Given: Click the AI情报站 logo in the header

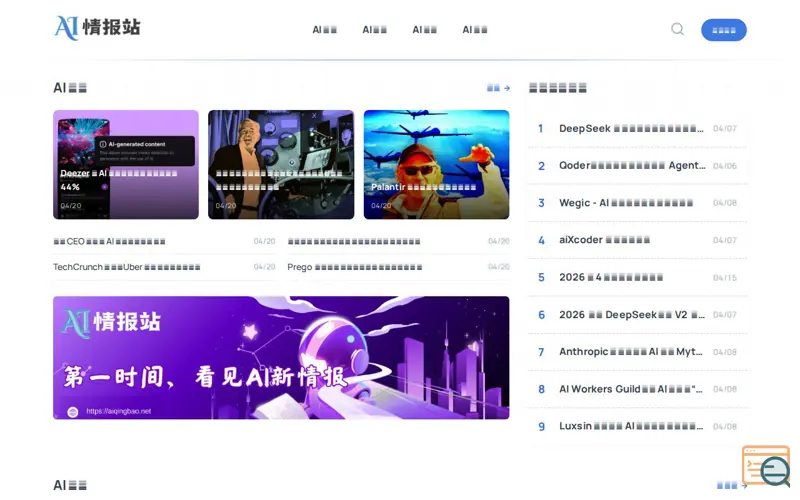Looking at the screenshot, I should [97, 28].
